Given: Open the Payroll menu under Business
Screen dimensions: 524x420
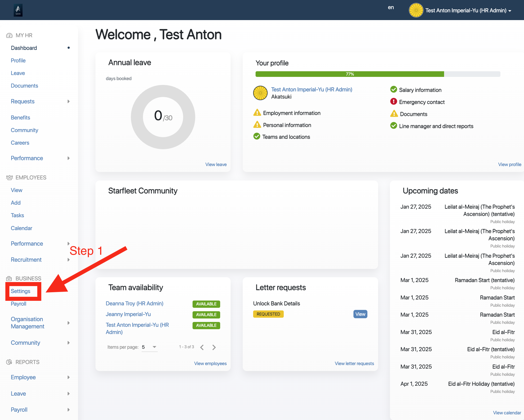Looking at the screenshot, I should click(x=19, y=304).
